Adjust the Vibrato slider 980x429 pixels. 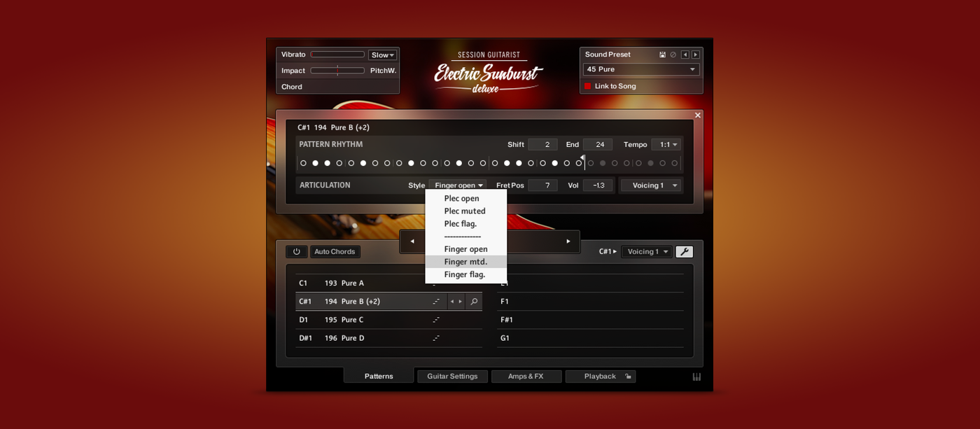[337, 55]
